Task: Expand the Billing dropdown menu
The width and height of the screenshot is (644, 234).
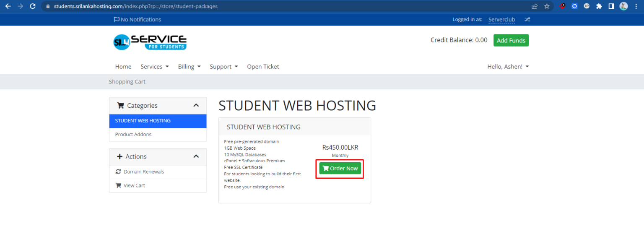Action: click(189, 67)
